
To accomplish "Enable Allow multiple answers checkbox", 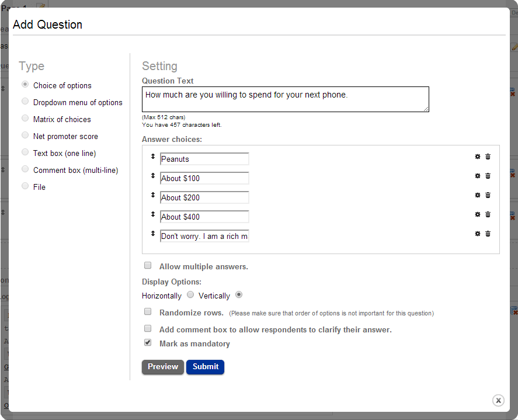I will 148,265.
